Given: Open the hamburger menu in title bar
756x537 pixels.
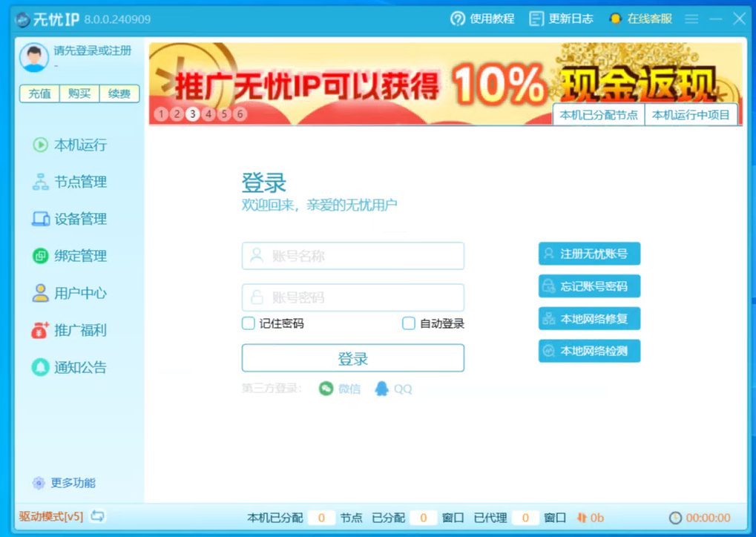Looking at the screenshot, I should click(x=691, y=19).
